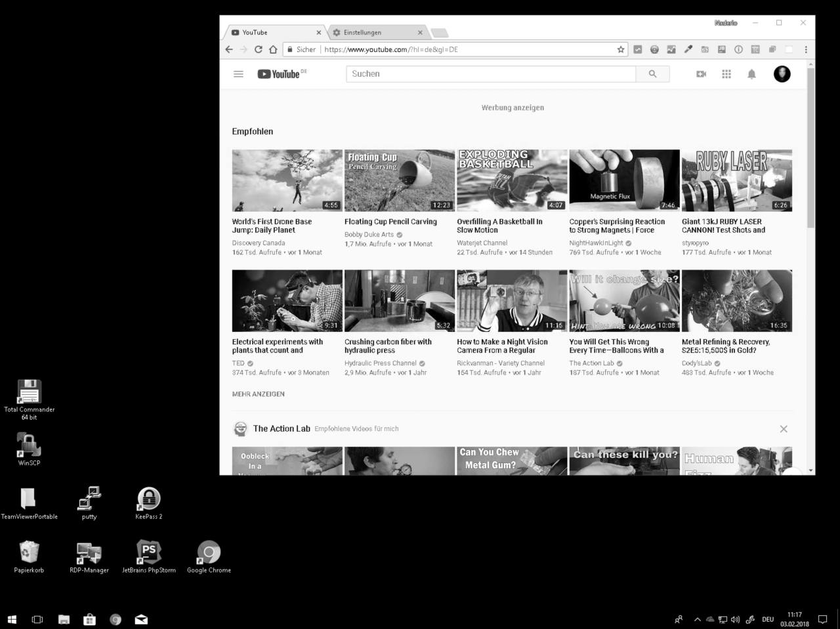Open the Bobby Duke Arts channel link
Image resolution: width=840 pixels, height=629 pixels.
point(369,234)
